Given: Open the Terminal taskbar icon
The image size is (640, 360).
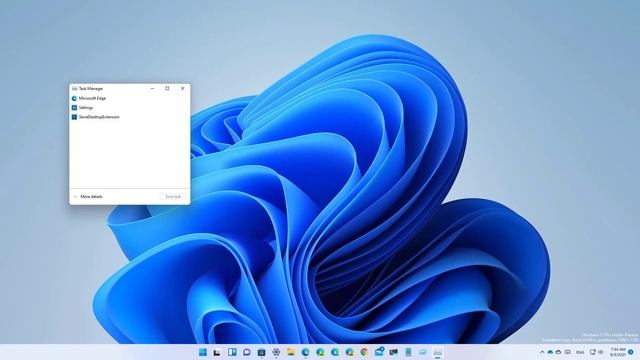Looking at the screenshot, I should point(394,352).
